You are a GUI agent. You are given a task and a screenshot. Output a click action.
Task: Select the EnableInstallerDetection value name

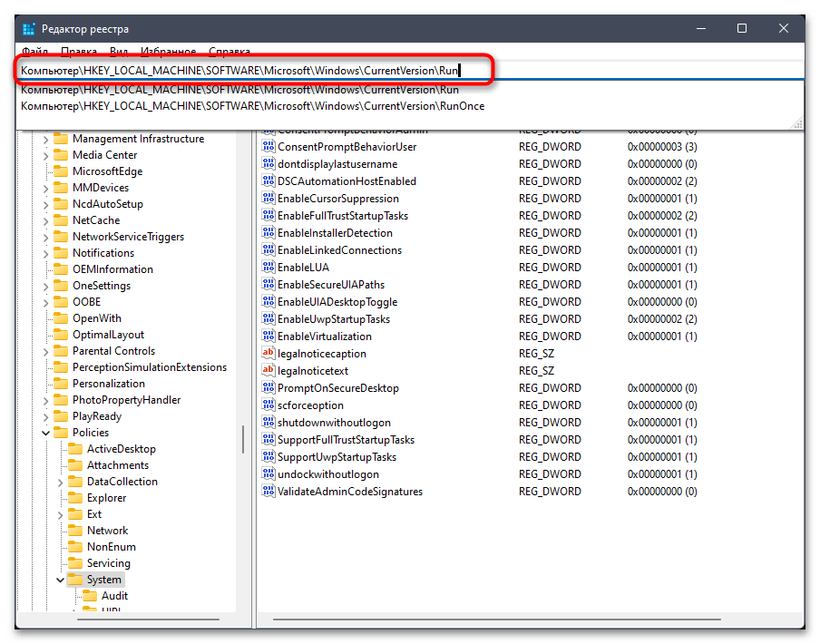[335, 232]
